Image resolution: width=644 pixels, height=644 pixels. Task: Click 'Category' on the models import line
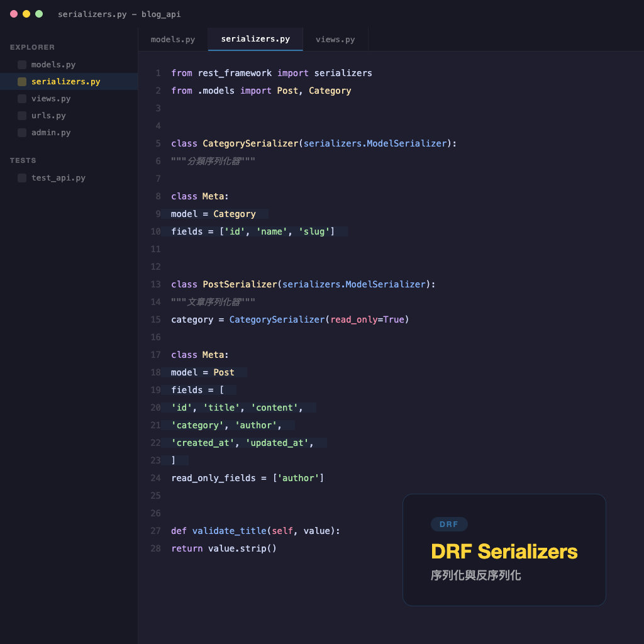click(x=330, y=91)
